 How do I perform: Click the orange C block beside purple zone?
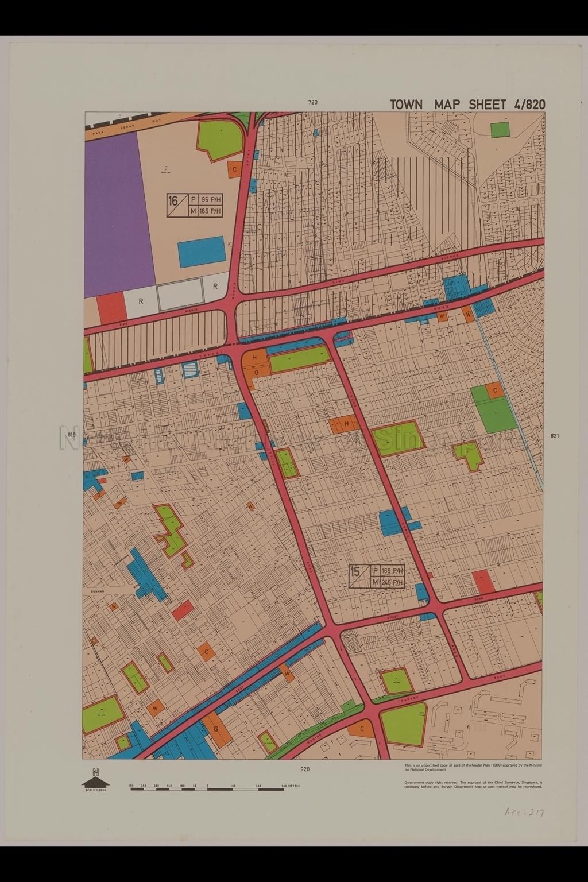(234, 169)
